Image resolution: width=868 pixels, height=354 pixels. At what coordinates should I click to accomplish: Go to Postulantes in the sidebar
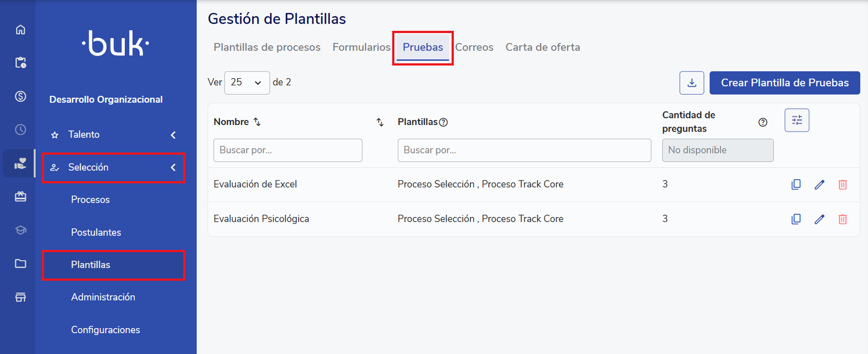coord(96,232)
